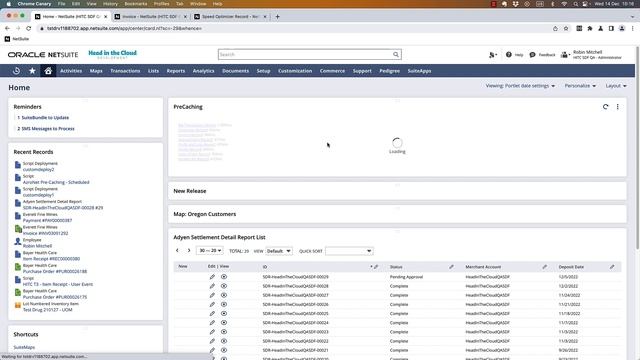Open the Feedback icon
The height and width of the screenshot is (360, 640).
(532, 54)
